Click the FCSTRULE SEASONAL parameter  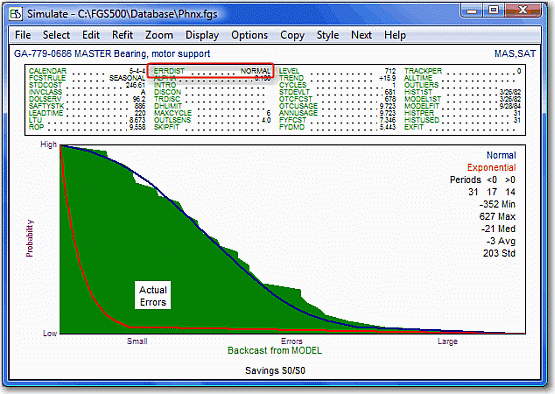pyautogui.click(x=87, y=78)
